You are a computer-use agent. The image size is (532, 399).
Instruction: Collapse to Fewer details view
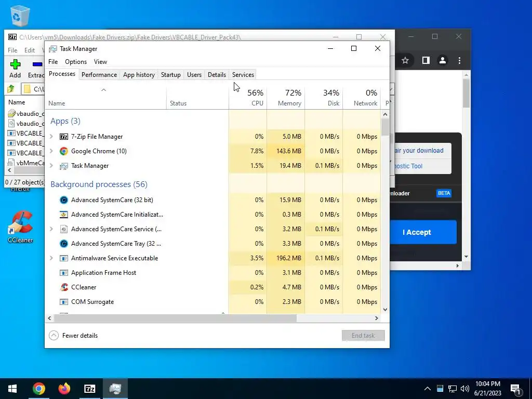(x=73, y=336)
